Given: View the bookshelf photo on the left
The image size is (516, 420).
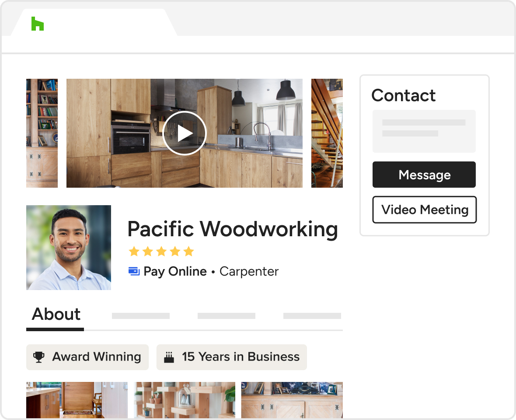Looking at the screenshot, I should click(42, 133).
